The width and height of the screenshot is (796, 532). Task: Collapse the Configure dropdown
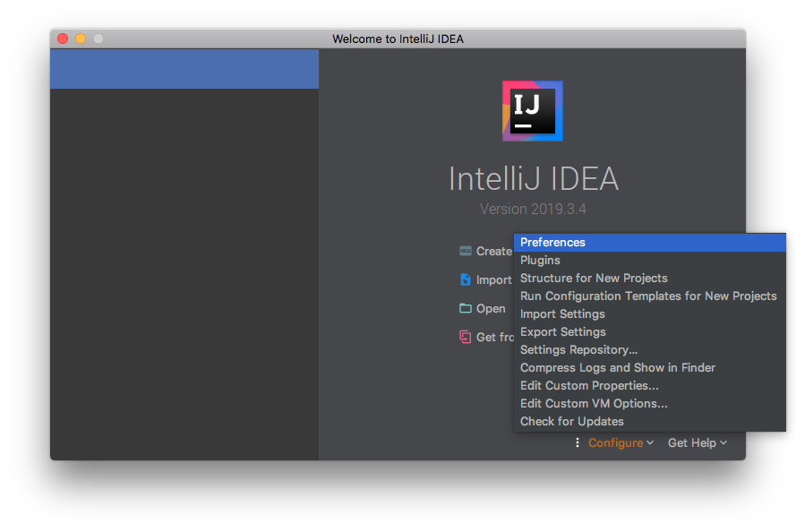click(x=621, y=442)
